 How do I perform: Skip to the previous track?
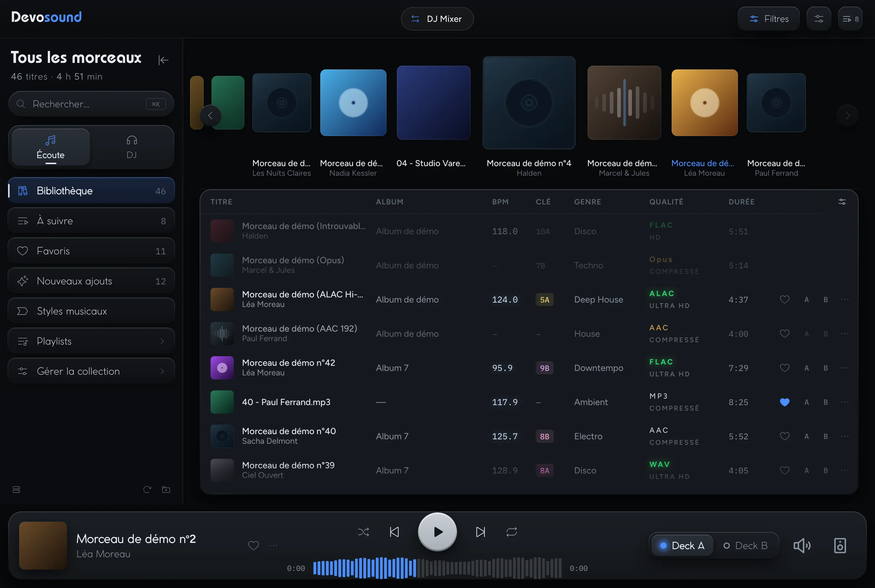394,532
